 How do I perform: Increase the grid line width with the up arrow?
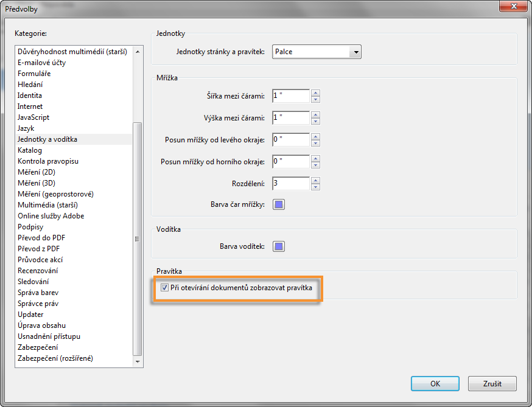click(315, 93)
